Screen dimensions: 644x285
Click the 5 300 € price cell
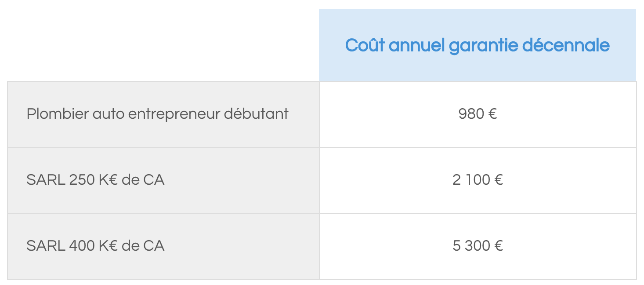point(478,246)
